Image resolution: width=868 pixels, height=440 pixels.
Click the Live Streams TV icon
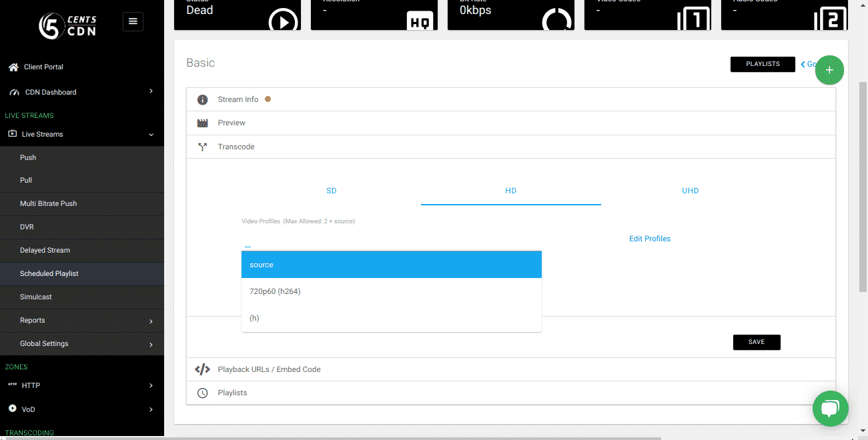(x=13, y=134)
